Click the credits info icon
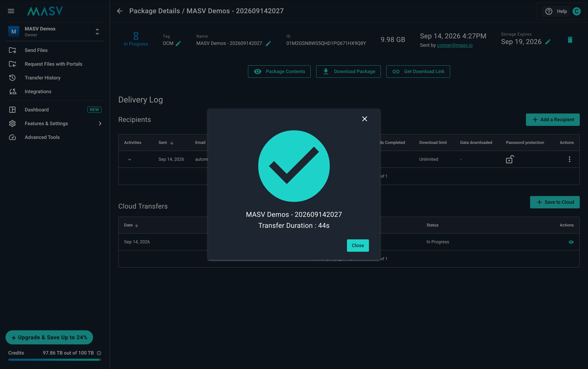 99,353
